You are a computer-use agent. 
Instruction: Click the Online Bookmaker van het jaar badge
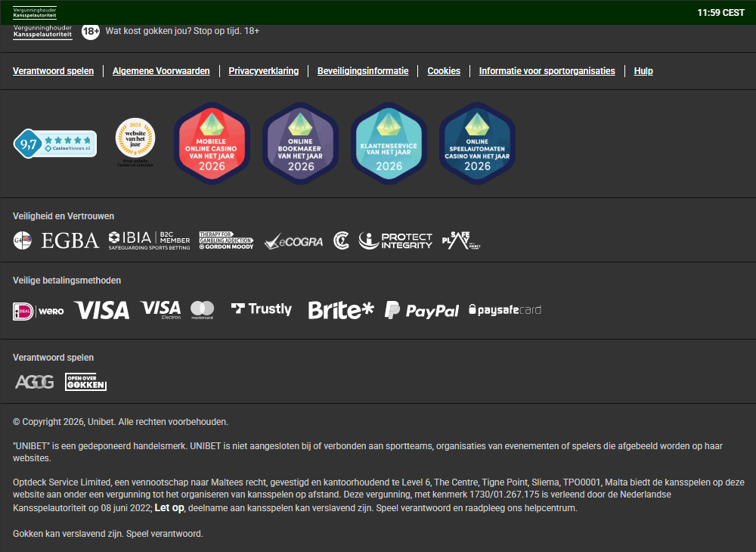[300, 143]
